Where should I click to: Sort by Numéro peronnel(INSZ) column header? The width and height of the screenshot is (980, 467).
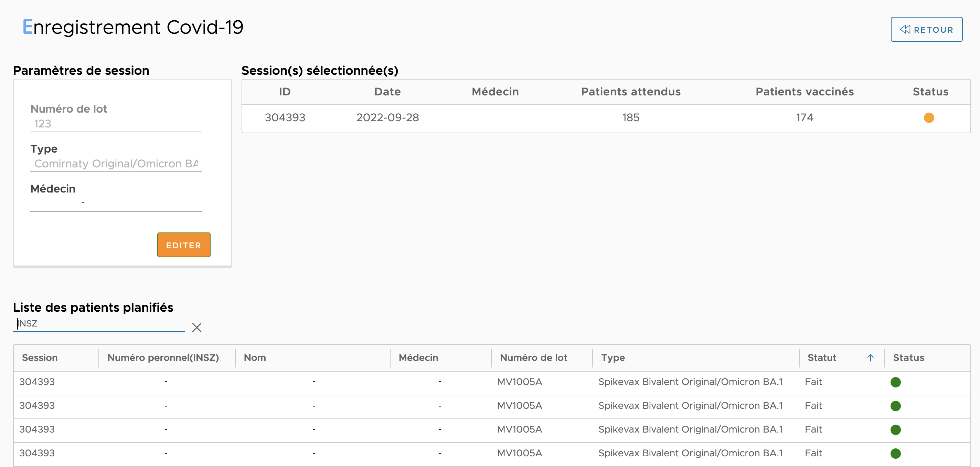(x=163, y=358)
